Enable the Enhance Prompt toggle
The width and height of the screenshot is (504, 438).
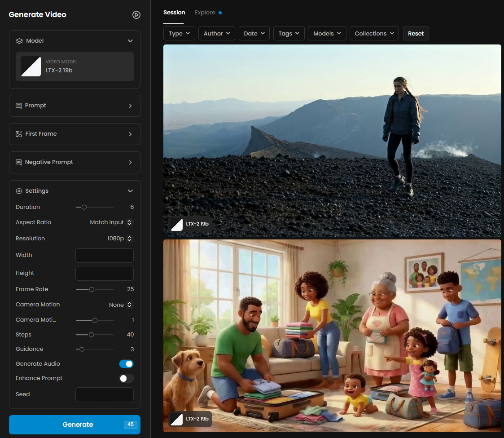126,378
